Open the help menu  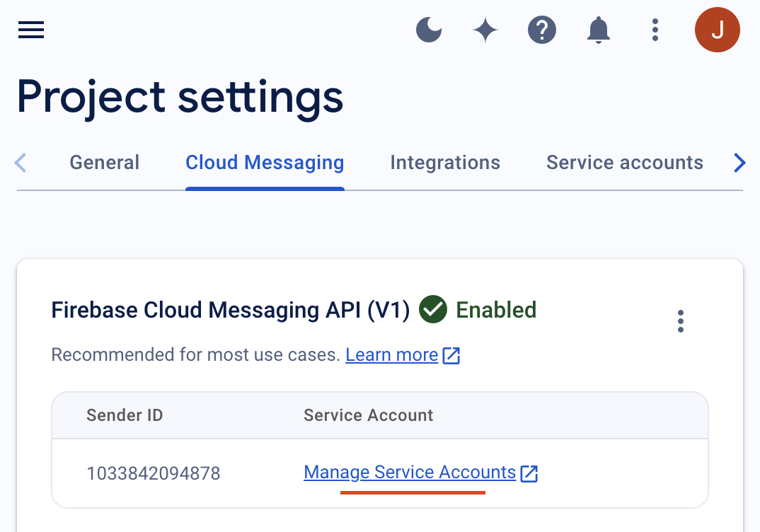pos(542,30)
